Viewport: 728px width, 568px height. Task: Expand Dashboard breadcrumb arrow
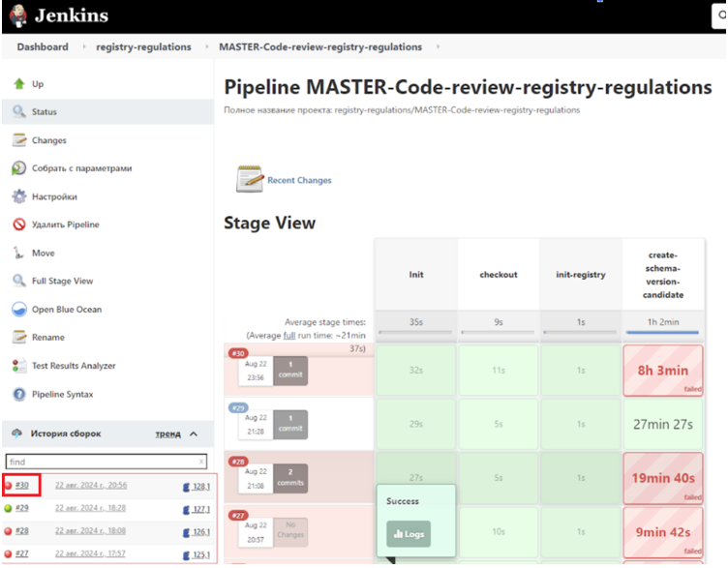click(84, 46)
